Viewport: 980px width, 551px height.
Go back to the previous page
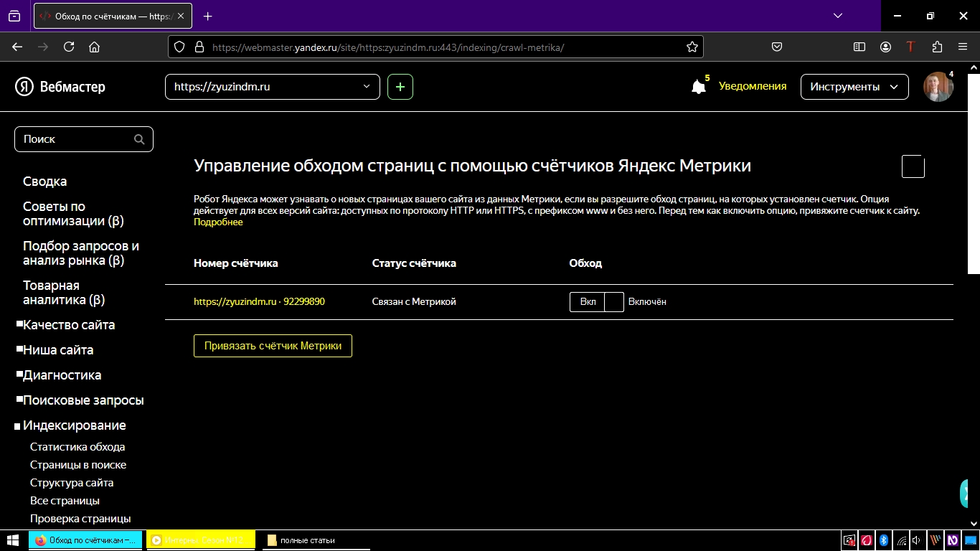tap(17, 47)
